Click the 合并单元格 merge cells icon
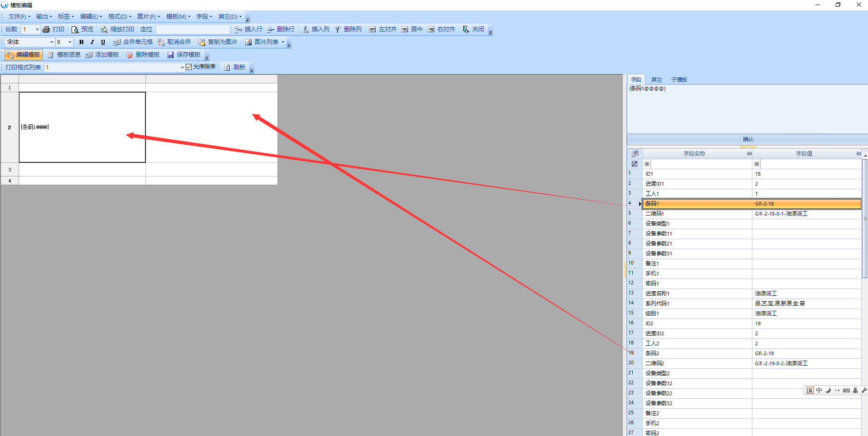 [117, 42]
